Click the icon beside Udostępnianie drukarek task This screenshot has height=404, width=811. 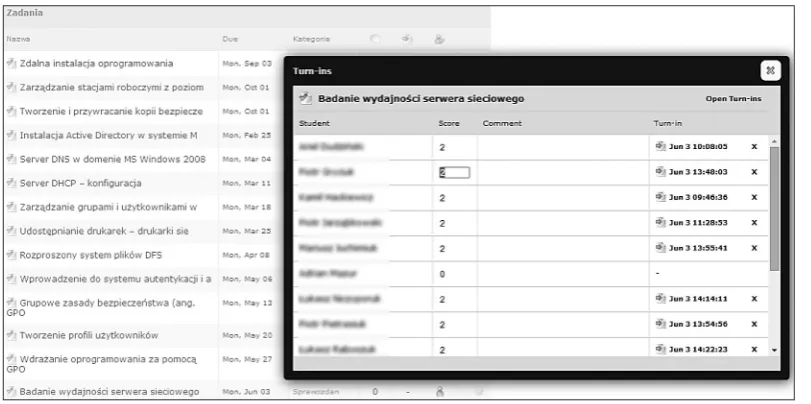click(11, 231)
